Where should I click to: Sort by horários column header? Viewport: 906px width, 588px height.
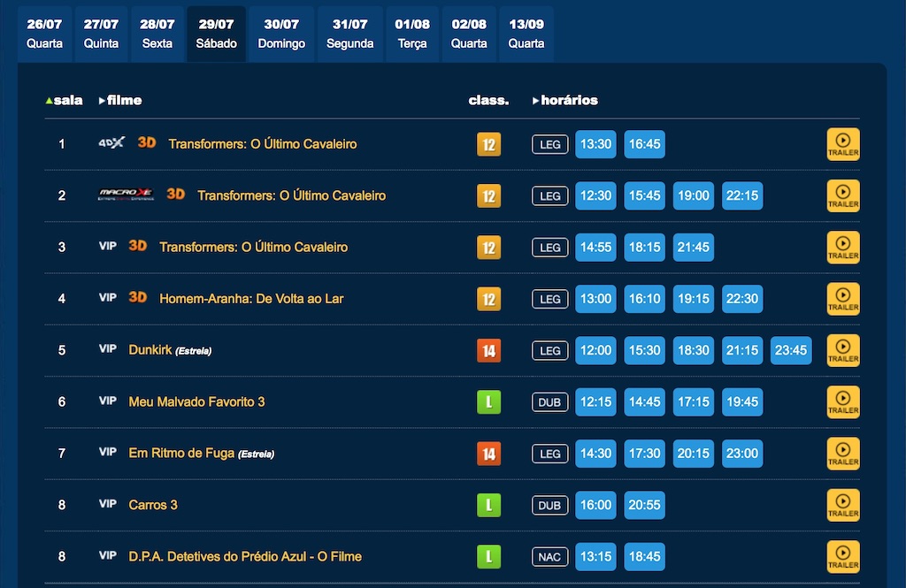(566, 100)
